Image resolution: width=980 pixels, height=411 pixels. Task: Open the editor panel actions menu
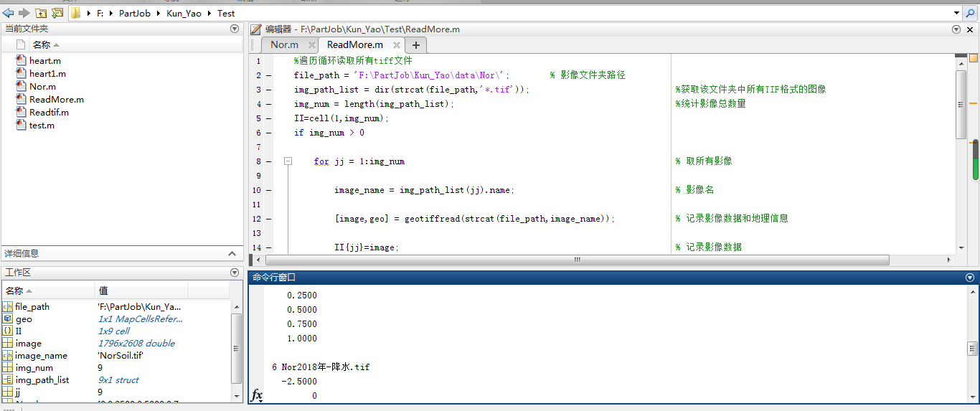point(956,29)
